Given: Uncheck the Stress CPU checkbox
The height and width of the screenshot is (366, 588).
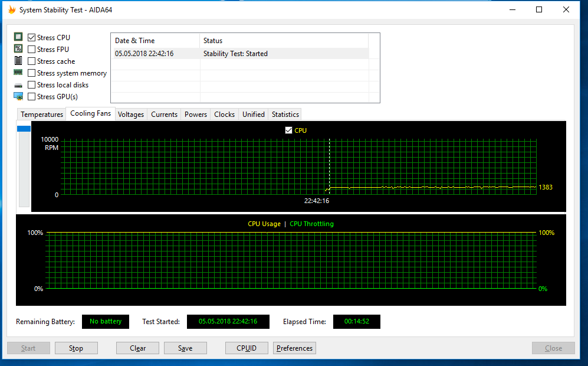Looking at the screenshot, I should coord(31,38).
